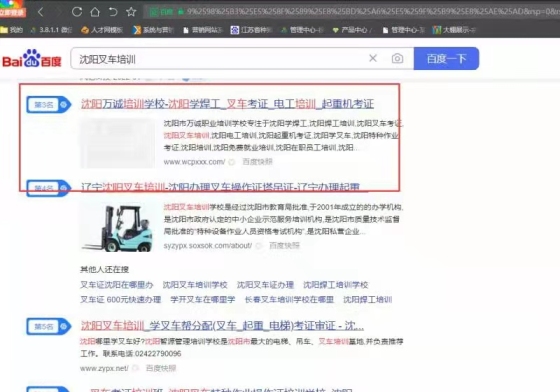The height and width of the screenshot is (392, 560).
Task: Open 百度快照 for the syzypx result
Action: click(x=284, y=246)
